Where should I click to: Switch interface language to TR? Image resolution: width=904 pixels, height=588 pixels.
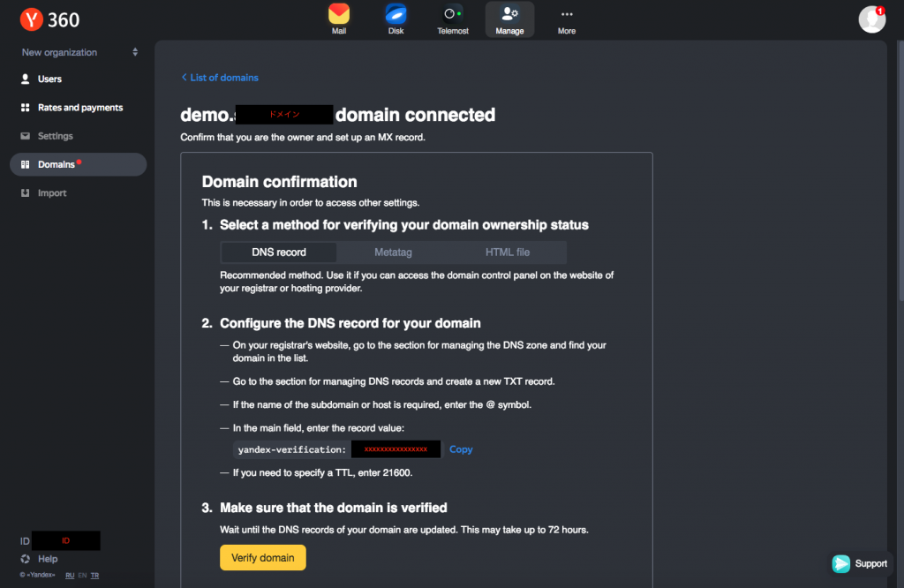[94, 576]
